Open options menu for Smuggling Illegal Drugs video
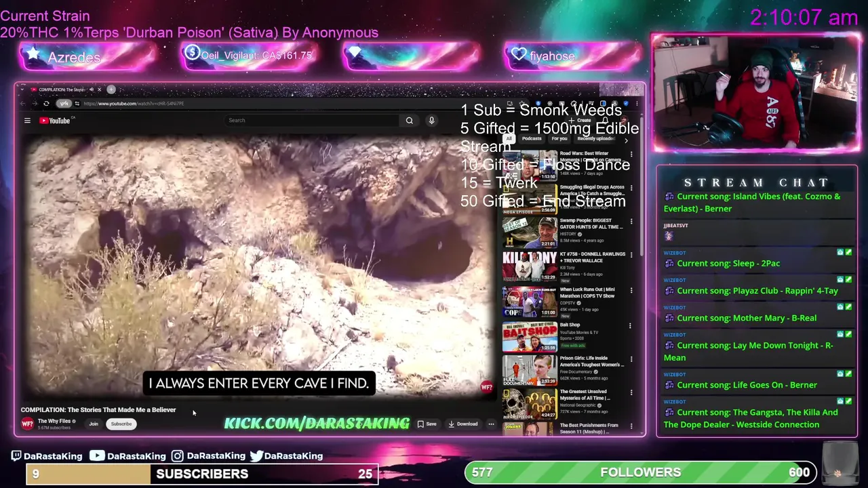Viewport: 868px width, 488px height. (x=631, y=188)
